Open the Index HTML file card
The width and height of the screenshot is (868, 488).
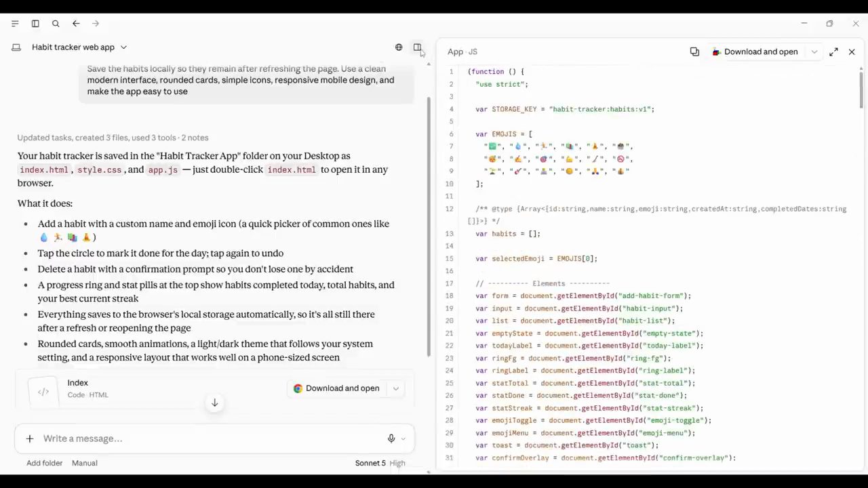click(x=214, y=388)
